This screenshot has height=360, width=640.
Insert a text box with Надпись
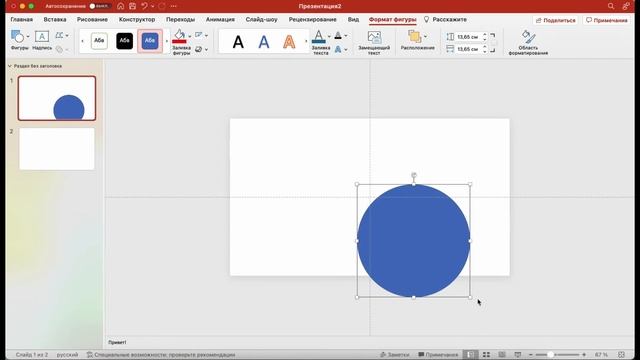coord(42,40)
